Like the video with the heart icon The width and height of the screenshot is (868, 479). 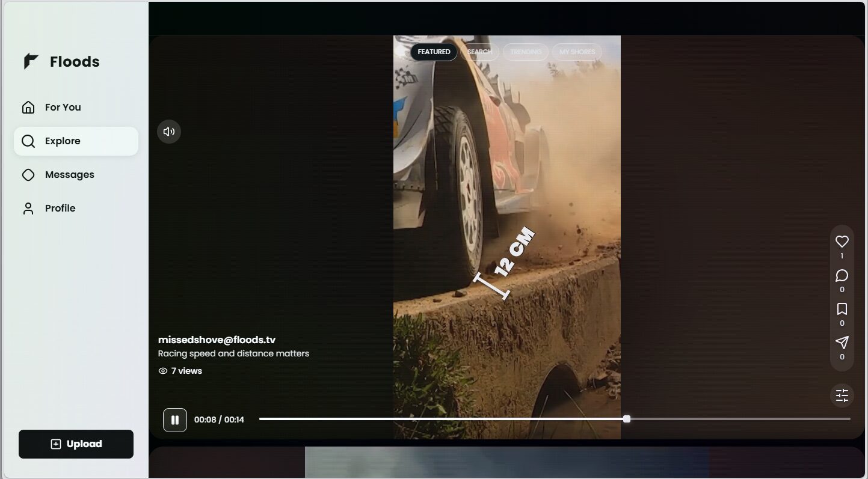(842, 242)
